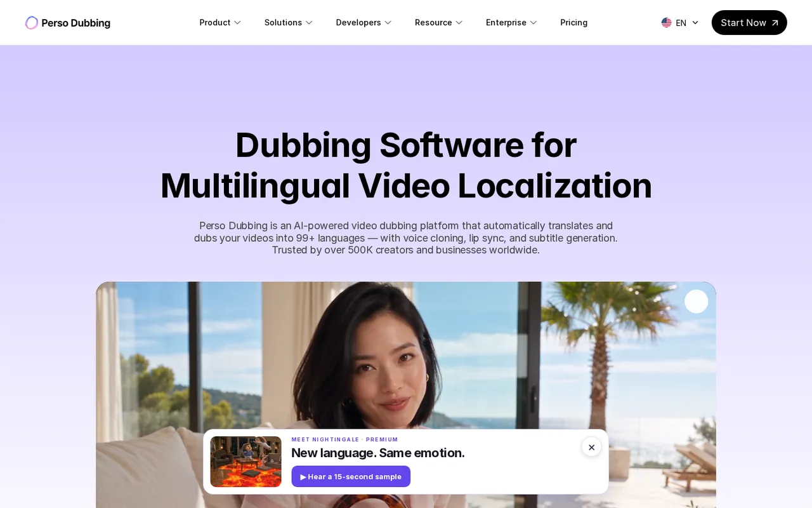Expand the Enterprise navigation menu
This screenshot has width=812, height=508.
coord(511,23)
